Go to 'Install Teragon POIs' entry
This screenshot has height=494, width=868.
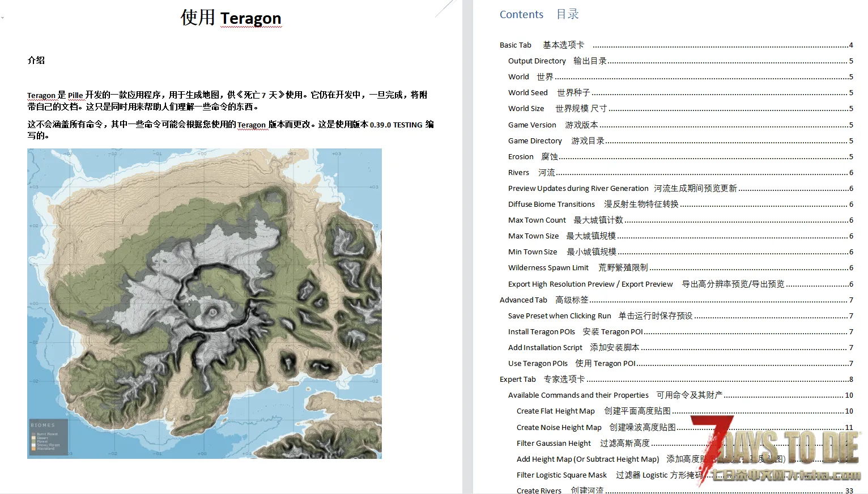pos(680,331)
